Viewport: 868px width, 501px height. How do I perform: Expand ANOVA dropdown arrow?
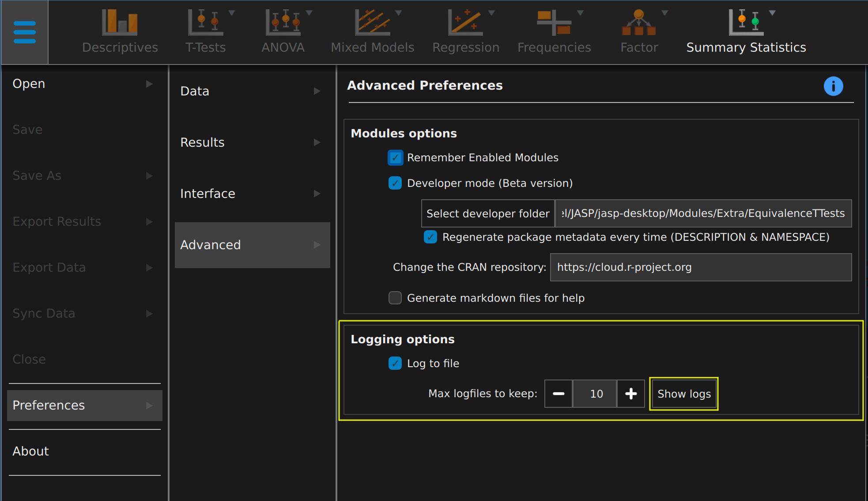click(309, 13)
